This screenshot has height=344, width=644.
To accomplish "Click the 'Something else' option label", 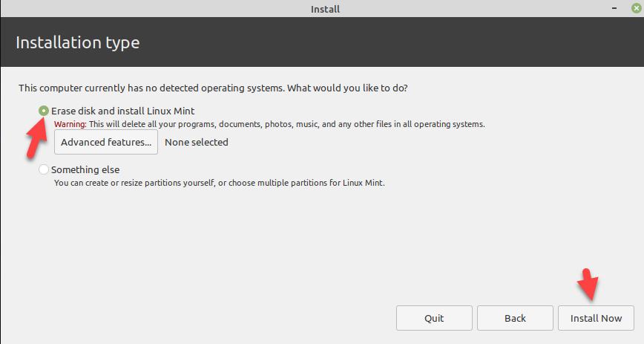I will (85, 169).
